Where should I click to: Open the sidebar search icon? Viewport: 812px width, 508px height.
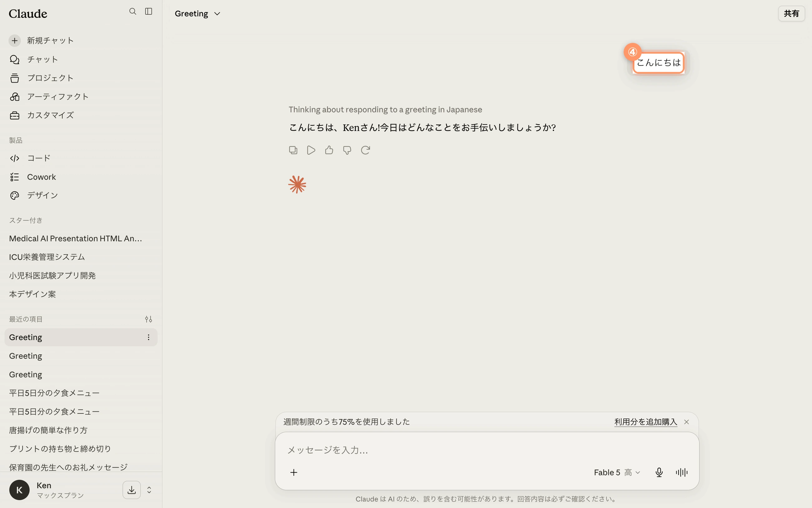click(132, 12)
